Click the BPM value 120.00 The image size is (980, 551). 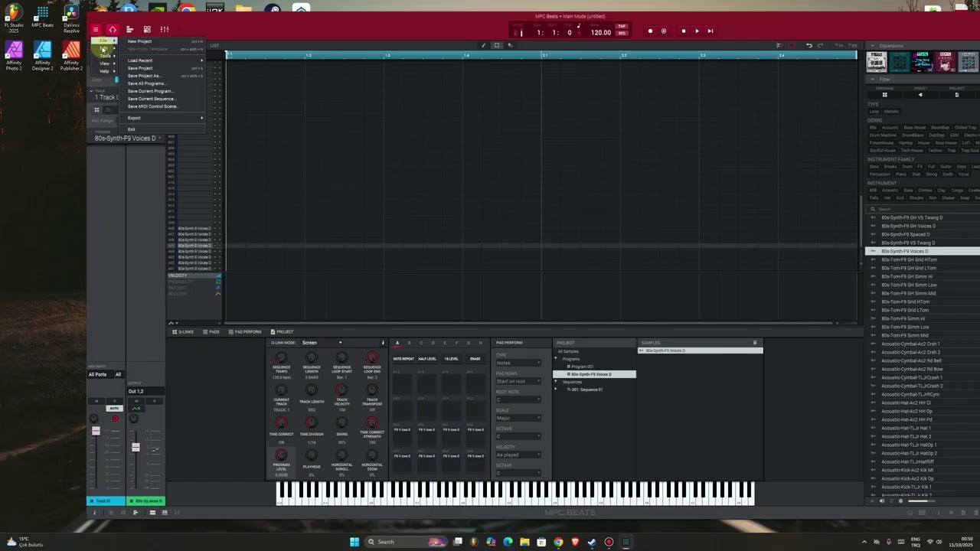coord(601,33)
